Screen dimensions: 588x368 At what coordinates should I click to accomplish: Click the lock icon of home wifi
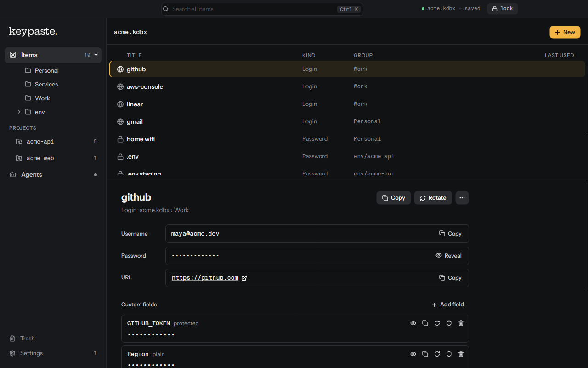pos(120,139)
